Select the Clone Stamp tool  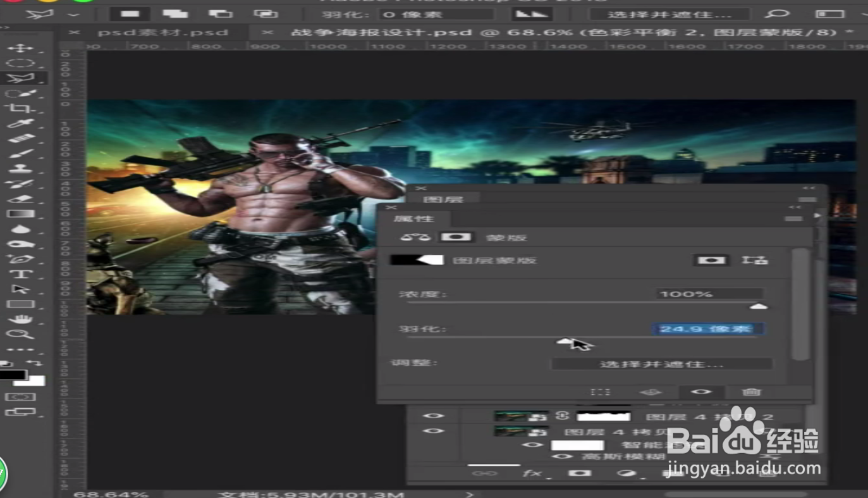(20, 169)
